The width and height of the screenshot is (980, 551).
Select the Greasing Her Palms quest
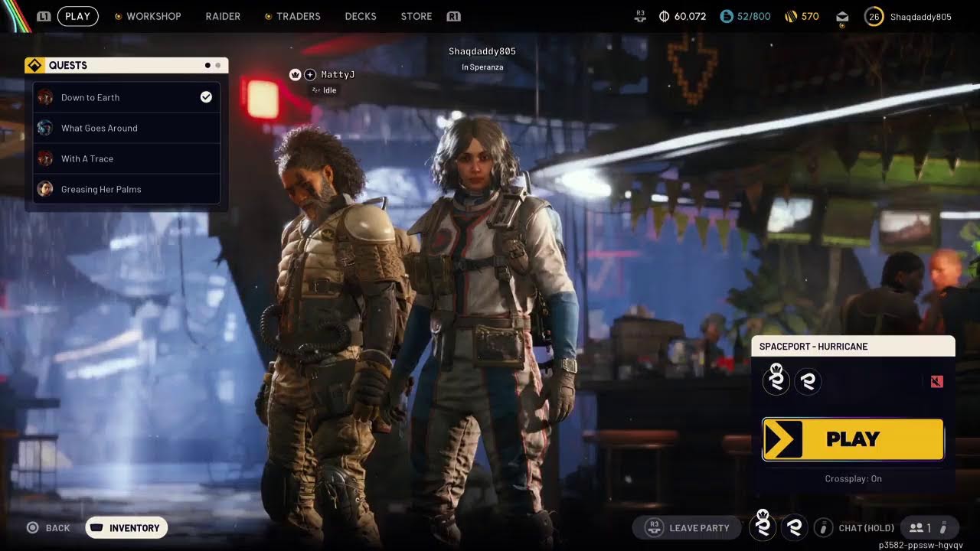click(126, 189)
